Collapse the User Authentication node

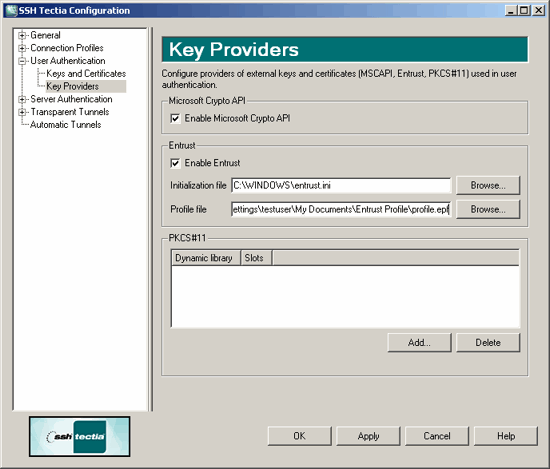tap(22, 61)
